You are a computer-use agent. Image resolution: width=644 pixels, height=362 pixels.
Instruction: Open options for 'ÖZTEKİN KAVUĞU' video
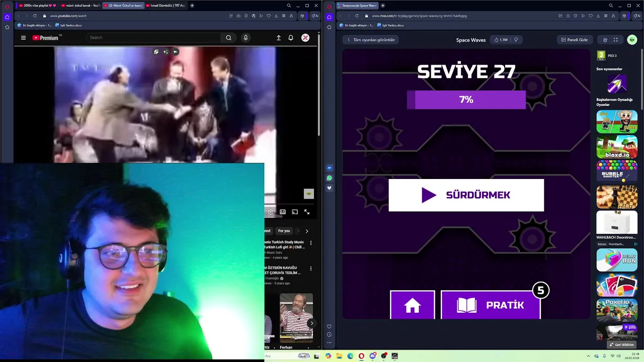[311, 268]
